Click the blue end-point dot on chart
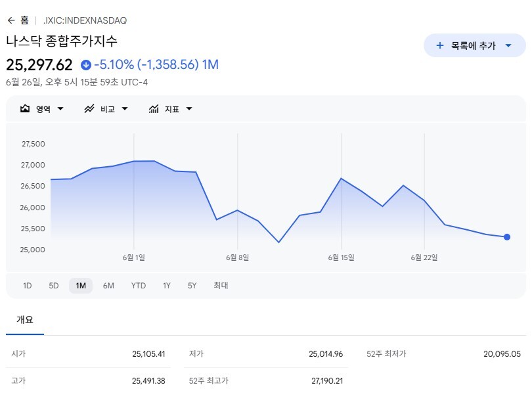This screenshot has width=532, height=402. 507,237
